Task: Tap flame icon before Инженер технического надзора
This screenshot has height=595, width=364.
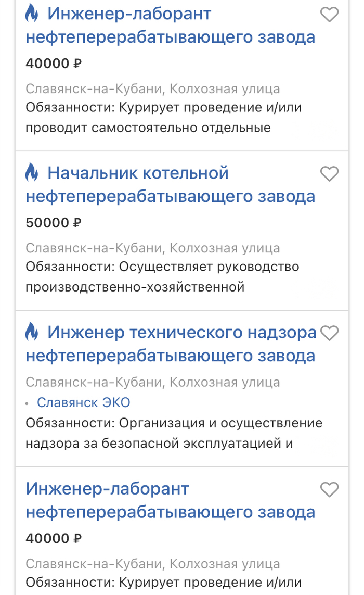Action: click(x=32, y=332)
